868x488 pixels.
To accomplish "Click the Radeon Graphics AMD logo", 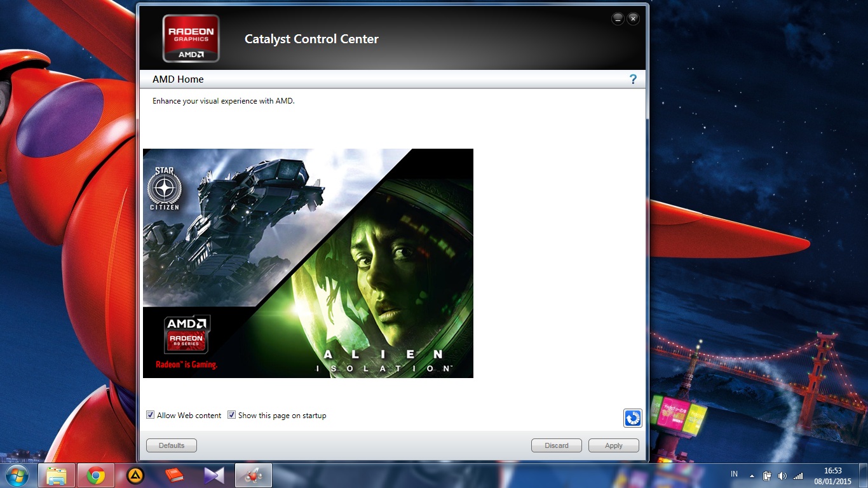I will point(191,39).
